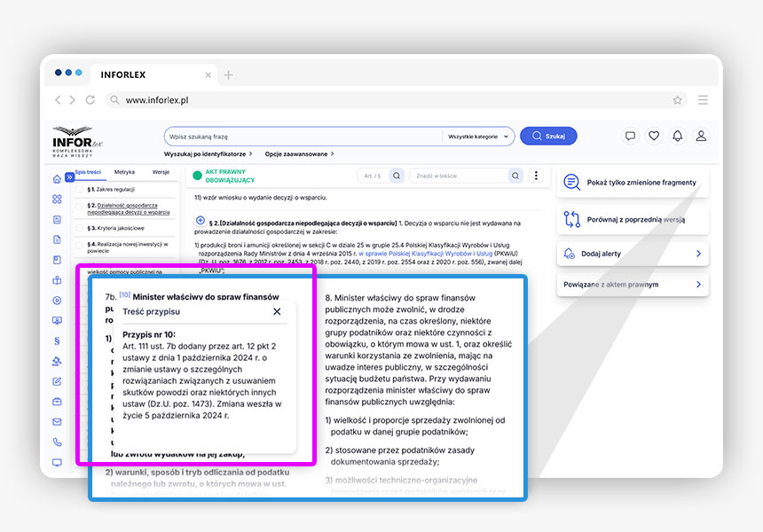763x532 pixels.
Task: Click 'Porównaj z poprzednią wersją' button
Action: click(x=633, y=219)
